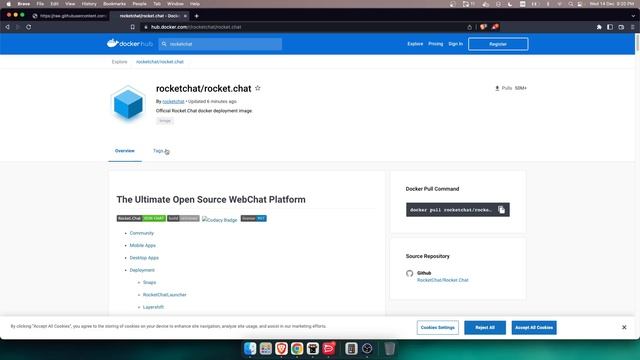Open the Mobile Apps link
Image resolution: width=640 pixels, height=360 pixels.
(x=142, y=245)
